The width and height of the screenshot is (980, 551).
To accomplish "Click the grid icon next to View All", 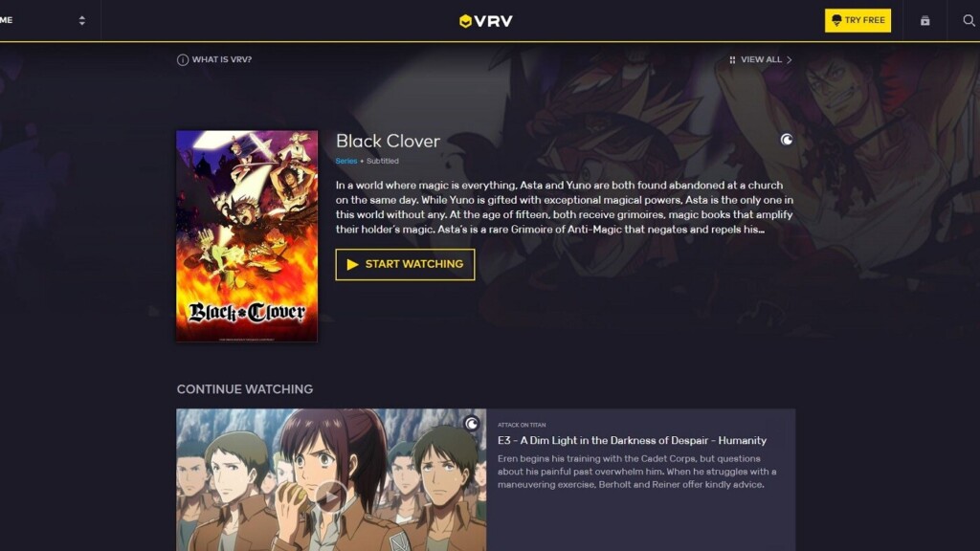I will tap(732, 60).
